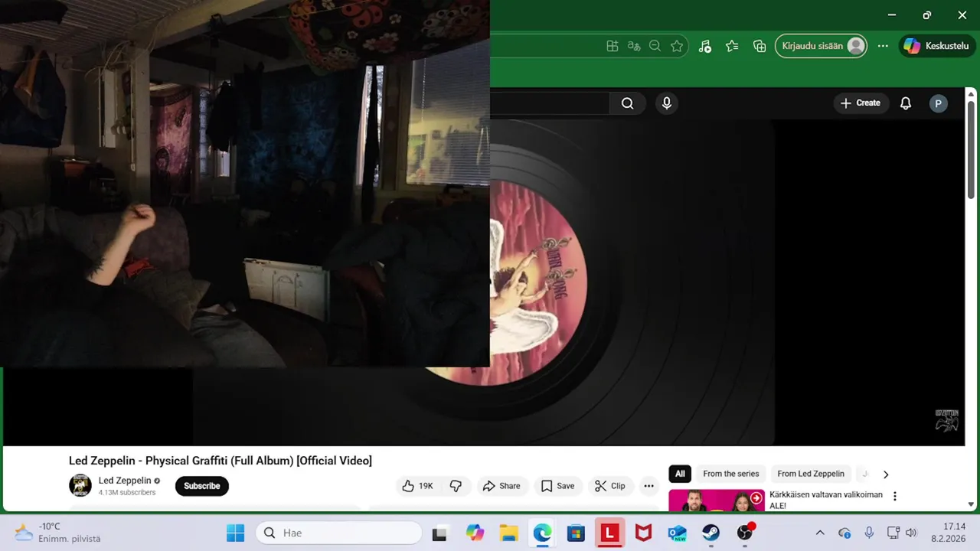Like the video with thumbs up 19K
Screen dimensions: 980x551
coord(417,486)
